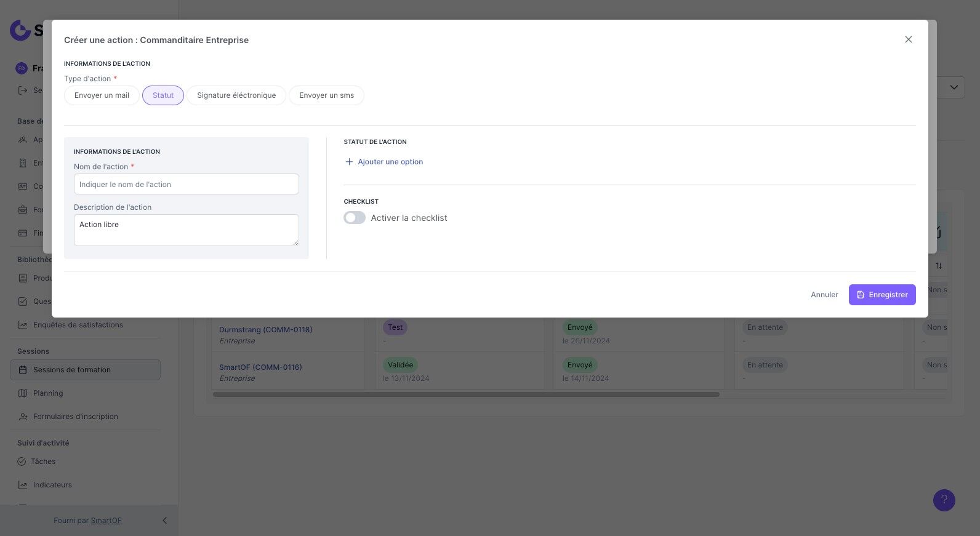The height and width of the screenshot is (536, 980).
Task: Click the Validée status badge
Action: pyautogui.click(x=400, y=365)
